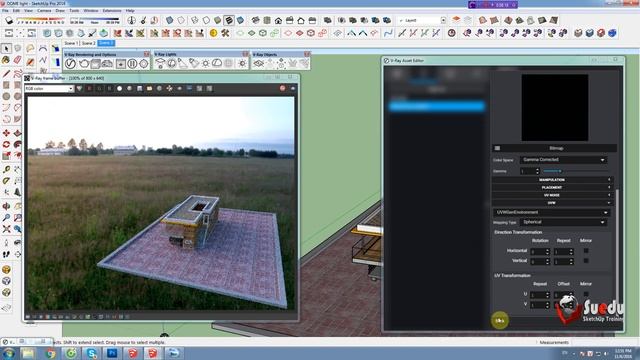Click the shadows toggle icon beside month slider
This screenshot has height=360, width=640.
click(x=9, y=20)
